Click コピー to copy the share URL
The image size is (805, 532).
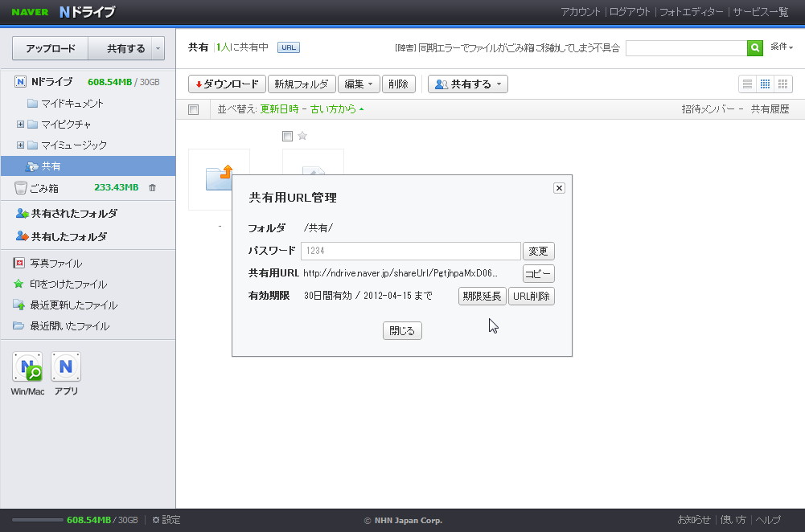coord(537,273)
